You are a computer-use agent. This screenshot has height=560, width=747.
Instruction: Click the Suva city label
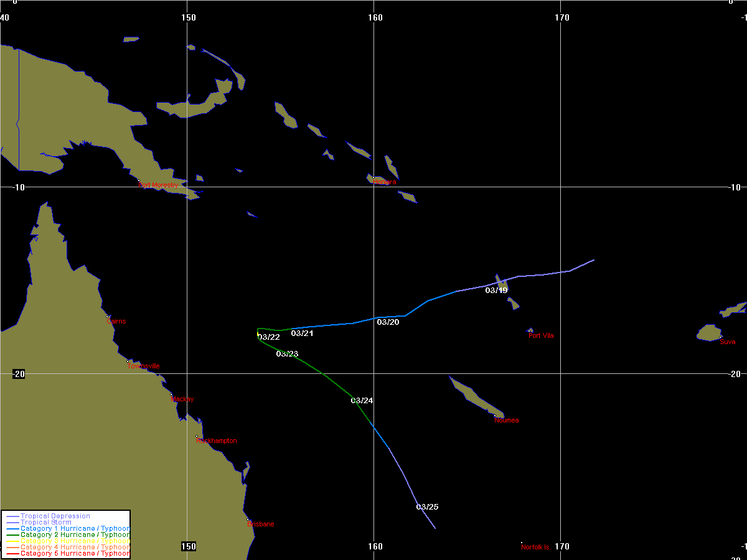727,342
